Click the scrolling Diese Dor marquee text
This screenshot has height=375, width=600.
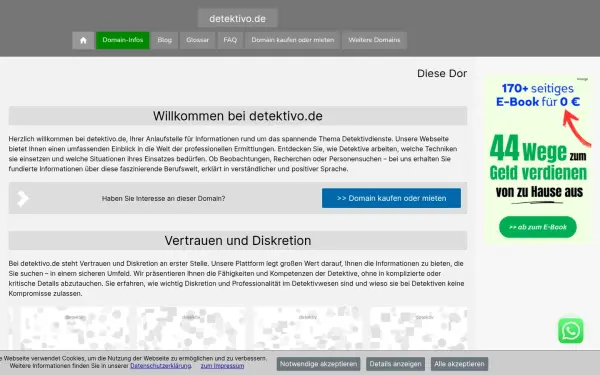click(442, 73)
